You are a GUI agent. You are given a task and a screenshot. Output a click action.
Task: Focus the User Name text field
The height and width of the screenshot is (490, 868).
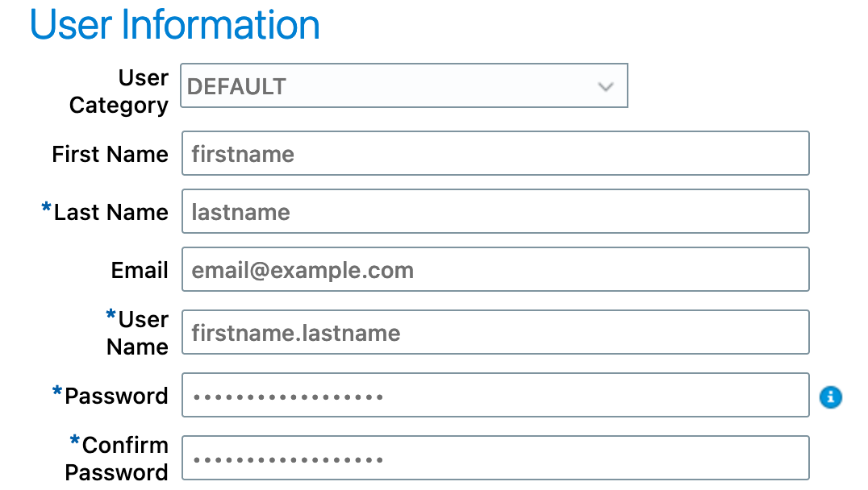[495, 332]
